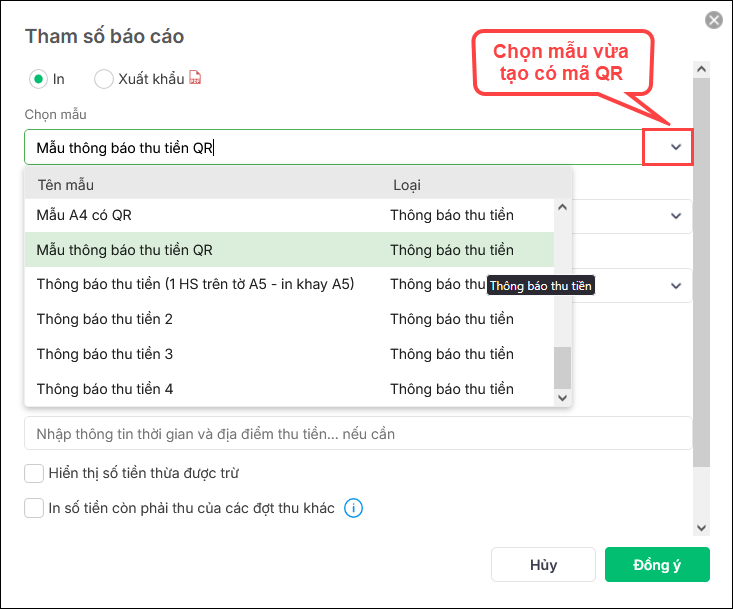Select the "In" radio button
Image resolution: width=733 pixels, height=609 pixels.
point(38,79)
